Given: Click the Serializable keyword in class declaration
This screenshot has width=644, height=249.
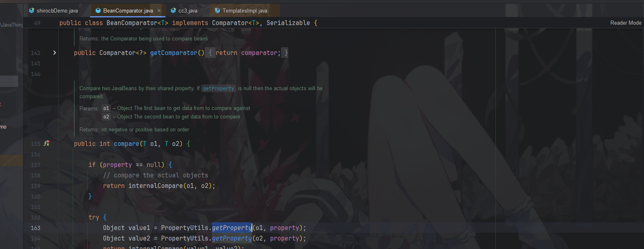Looking at the screenshot, I should 288,23.
